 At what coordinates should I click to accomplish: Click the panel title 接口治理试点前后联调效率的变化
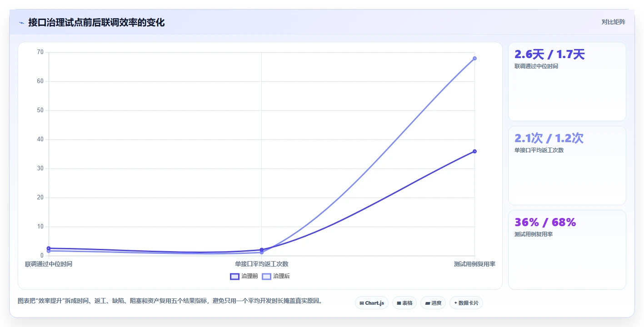[x=96, y=23]
